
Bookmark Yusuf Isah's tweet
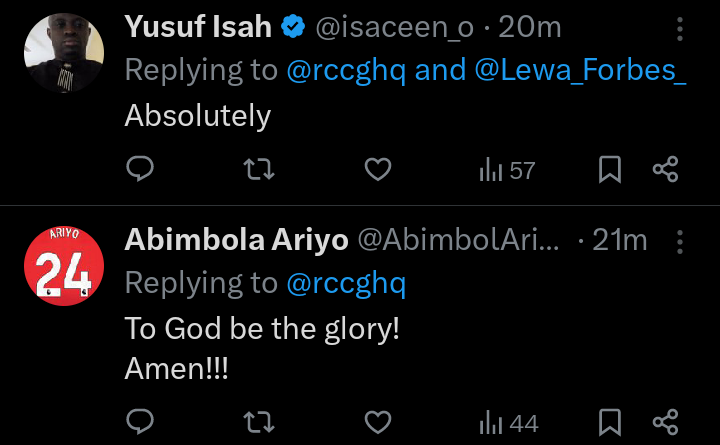(610, 169)
